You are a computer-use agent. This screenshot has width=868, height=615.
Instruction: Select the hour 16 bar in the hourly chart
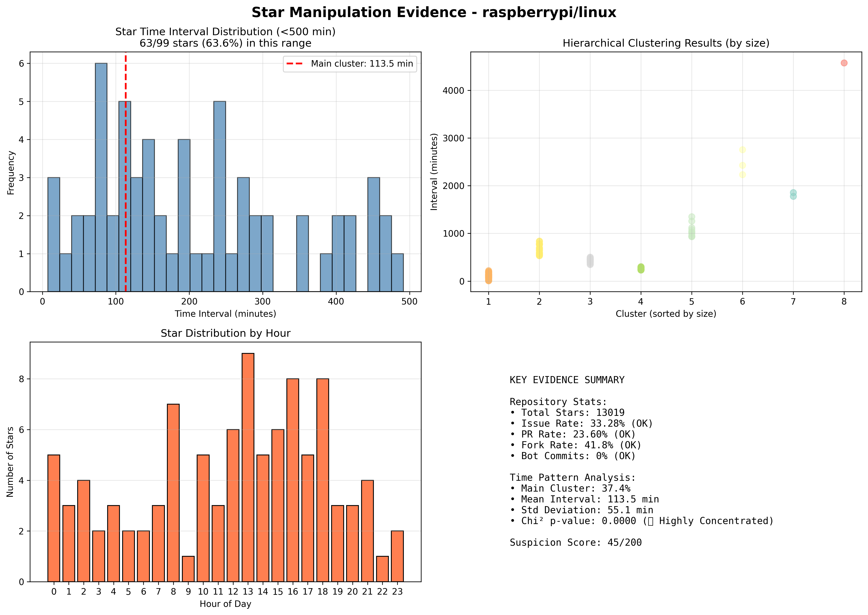click(293, 480)
